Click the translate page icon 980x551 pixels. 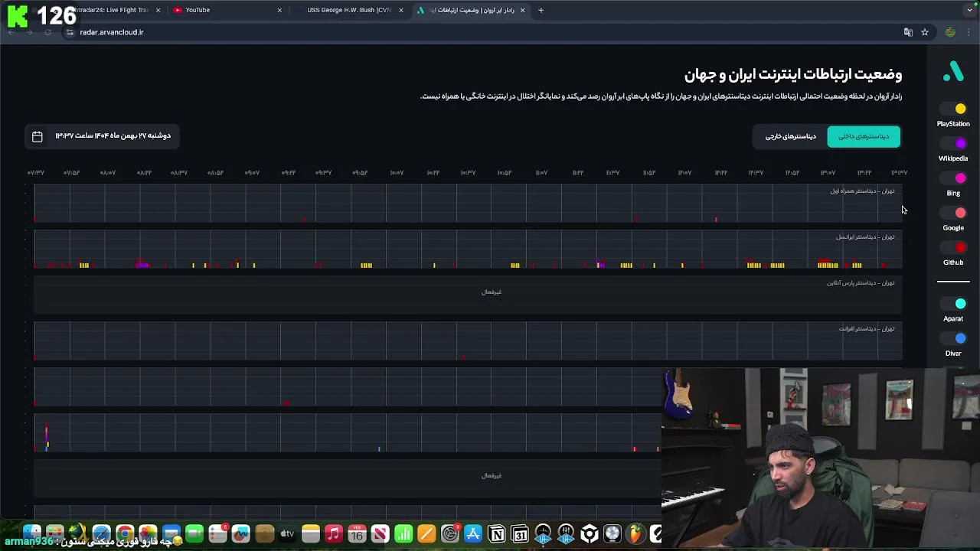pyautogui.click(x=908, y=32)
